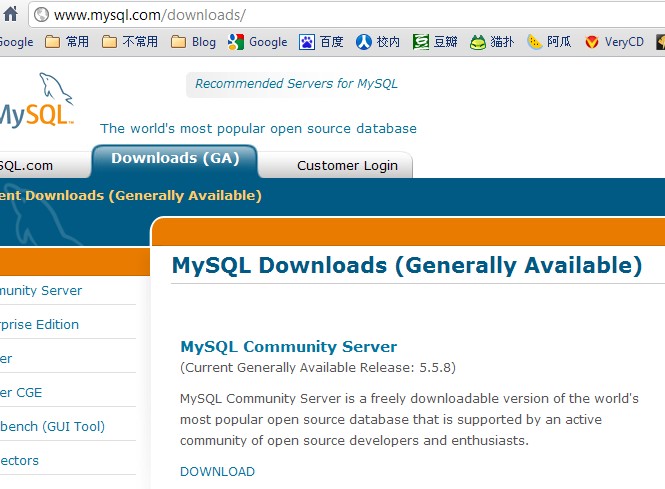Viewport: 665px width, 489px height.
Task: Click Downloads (Generally Available) subnav link
Action: click(x=131, y=196)
